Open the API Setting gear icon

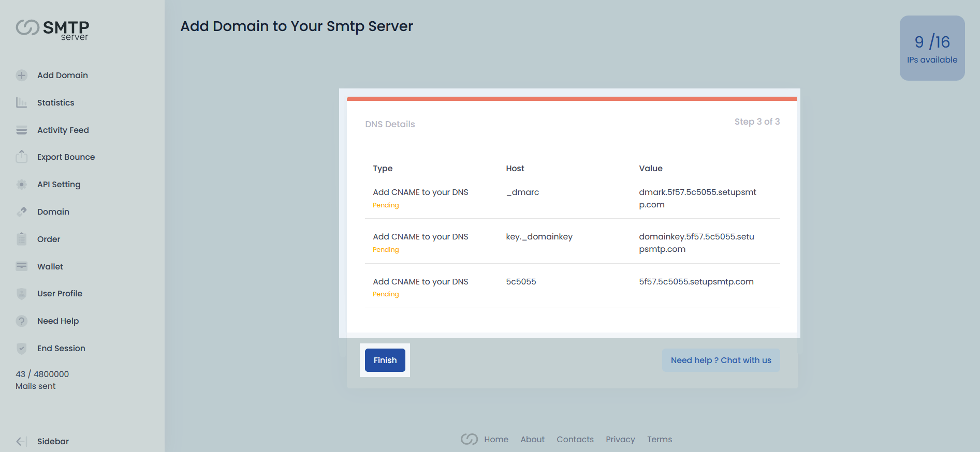coord(21,185)
